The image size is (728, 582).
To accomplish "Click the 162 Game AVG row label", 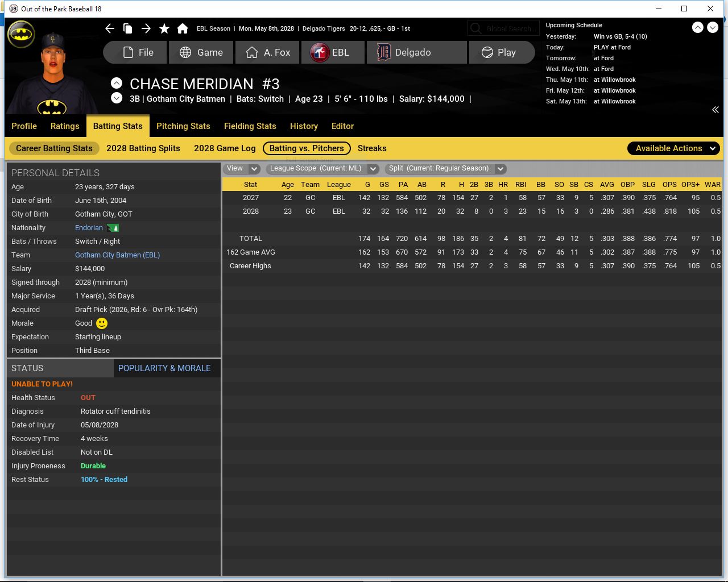I will [251, 252].
